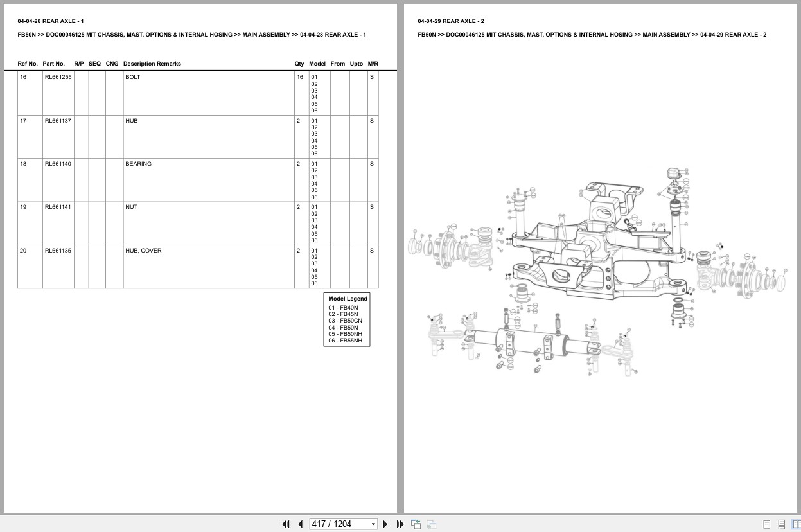The width and height of the screenshot is (801, 532).
Task: Click the Description Remarks column header
Action: pyautogui.click(x=152, y=64)
